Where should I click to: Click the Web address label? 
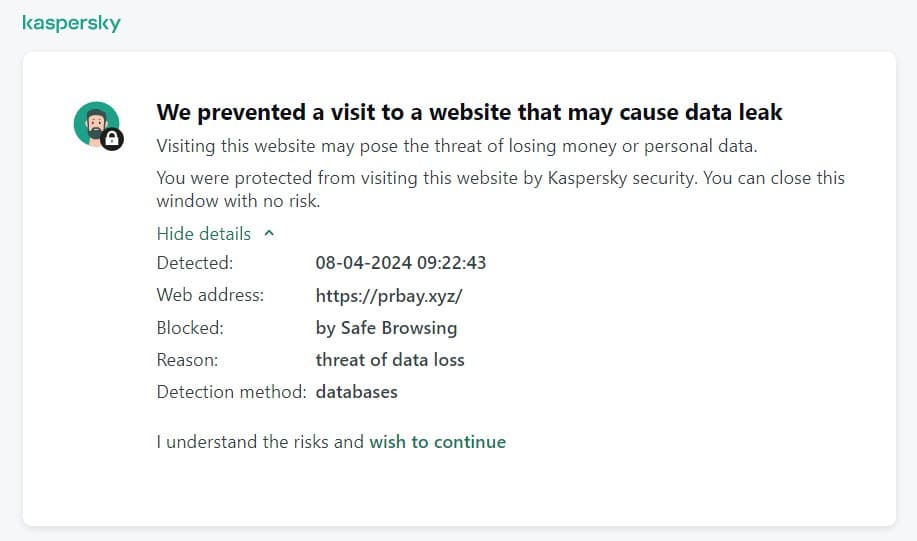click(210, 295)
